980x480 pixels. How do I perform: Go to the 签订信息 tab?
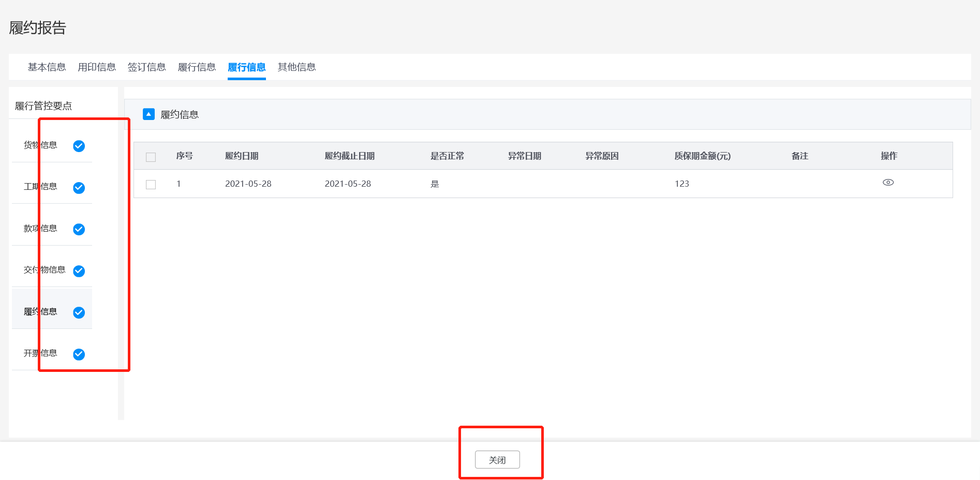[146, 67]
